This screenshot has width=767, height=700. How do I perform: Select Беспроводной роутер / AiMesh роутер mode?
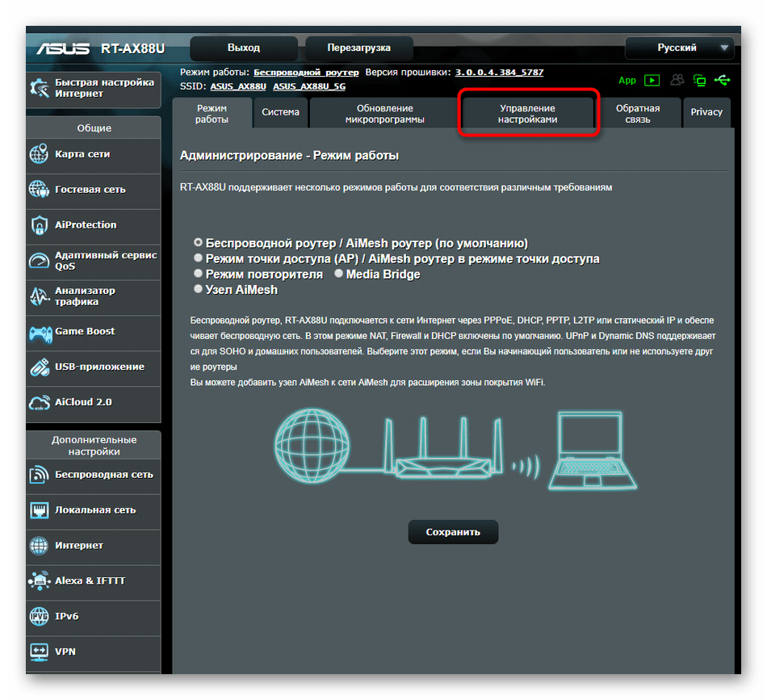(x=198, y=242)
